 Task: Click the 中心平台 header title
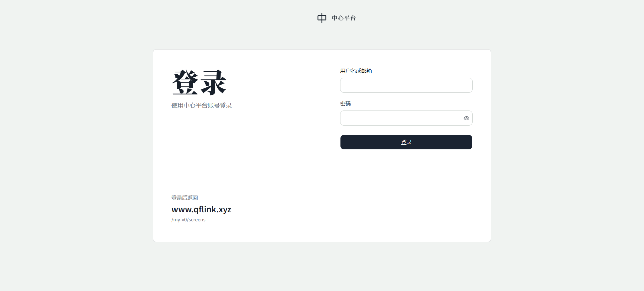click(x=344, y=18)
